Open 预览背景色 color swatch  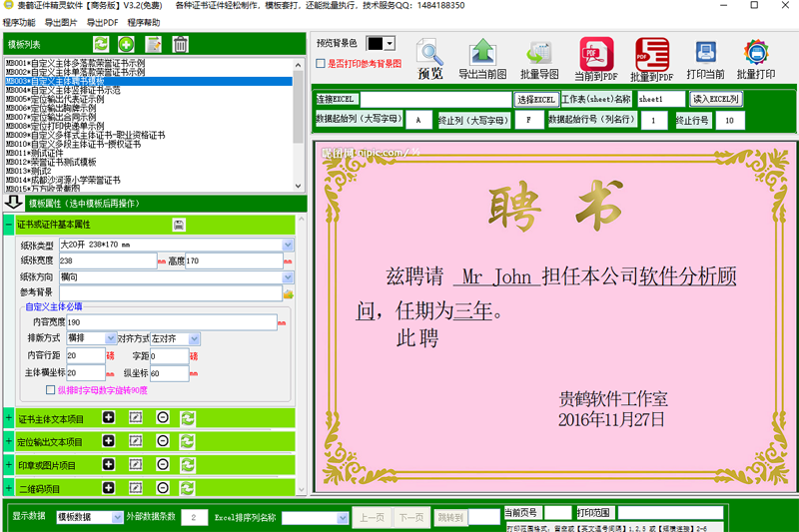pyautogui.click(x=381, y=43)
